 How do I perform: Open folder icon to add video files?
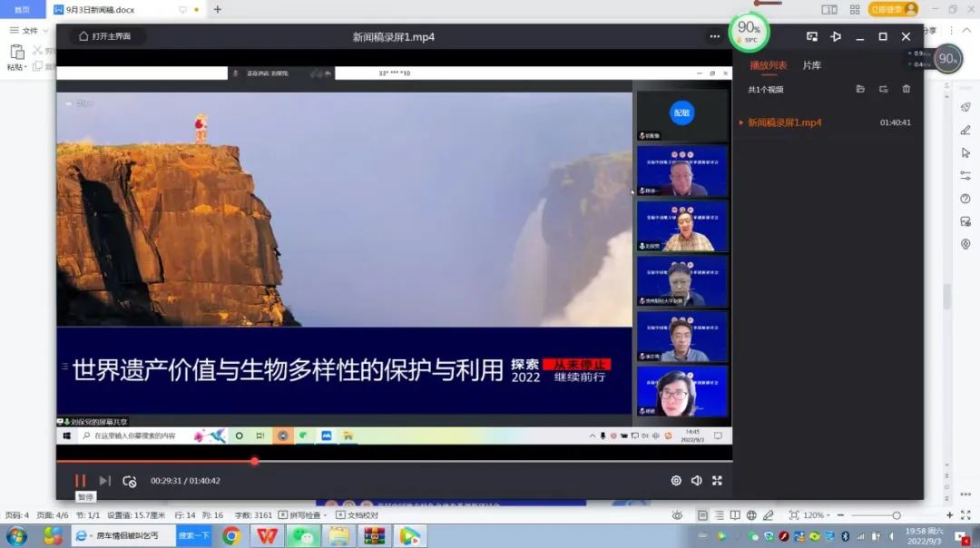(x=860, y=89)
